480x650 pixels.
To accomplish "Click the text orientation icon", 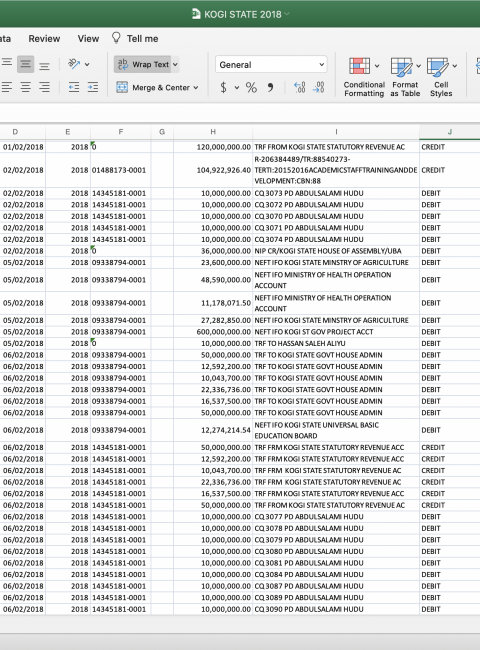I will click(74, 64).
